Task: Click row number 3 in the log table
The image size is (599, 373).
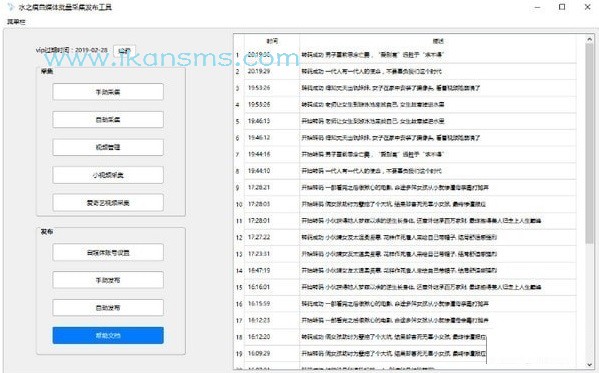Action: [x=238, y=88]
